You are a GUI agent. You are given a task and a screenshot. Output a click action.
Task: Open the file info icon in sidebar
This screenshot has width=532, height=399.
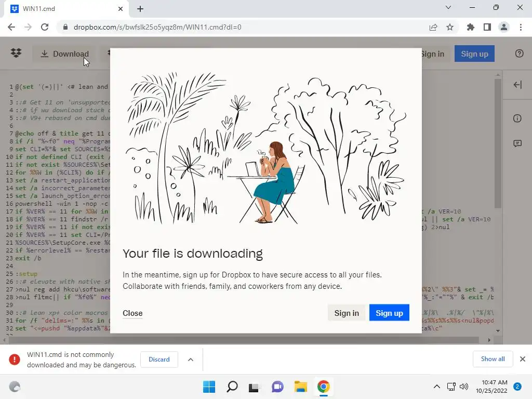[517, 118]
